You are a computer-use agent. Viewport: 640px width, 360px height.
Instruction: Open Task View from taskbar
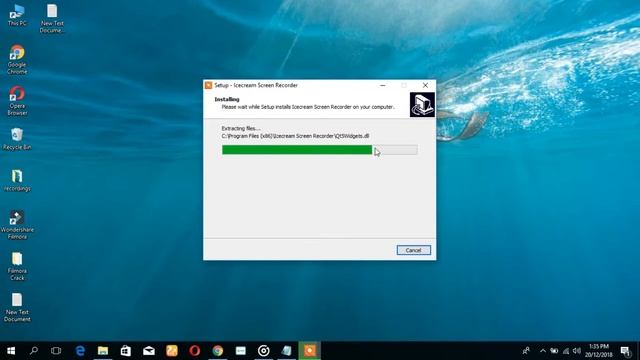tap(56, 351)
